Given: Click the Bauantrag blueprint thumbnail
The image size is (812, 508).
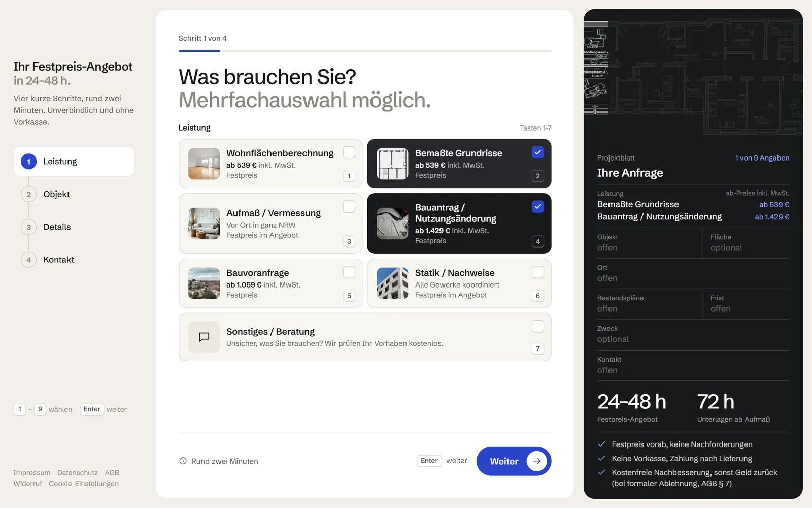Looking at the screenshot, I should pos(392,224).
